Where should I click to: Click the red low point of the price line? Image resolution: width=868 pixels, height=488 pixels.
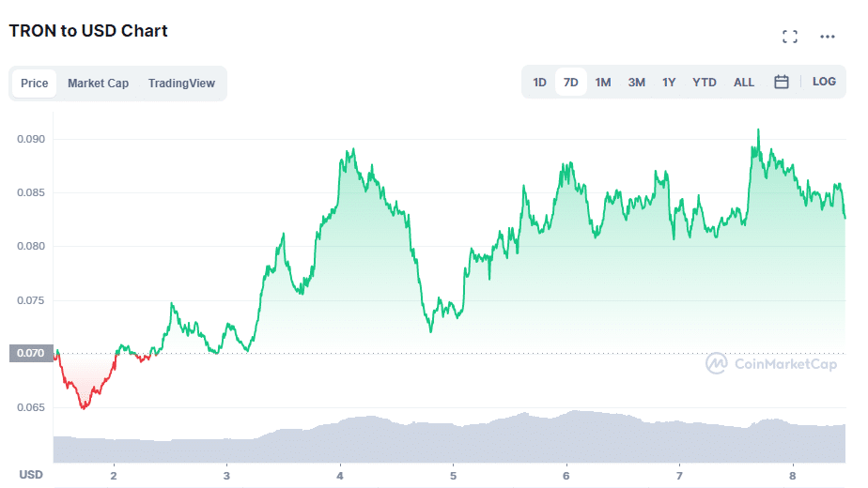coord(85,408)
